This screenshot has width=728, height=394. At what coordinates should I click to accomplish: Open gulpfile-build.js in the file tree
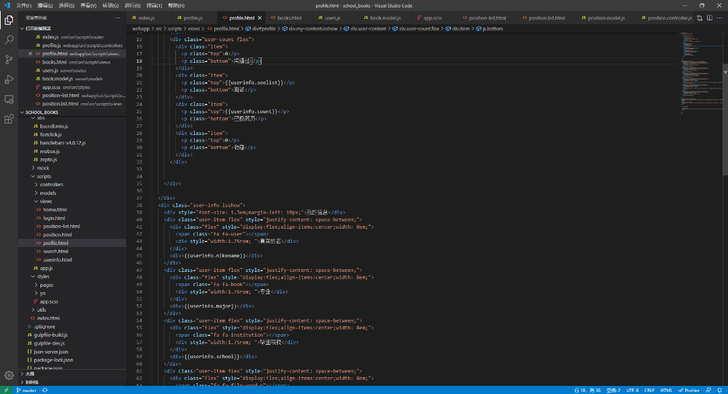pos(51,335)
